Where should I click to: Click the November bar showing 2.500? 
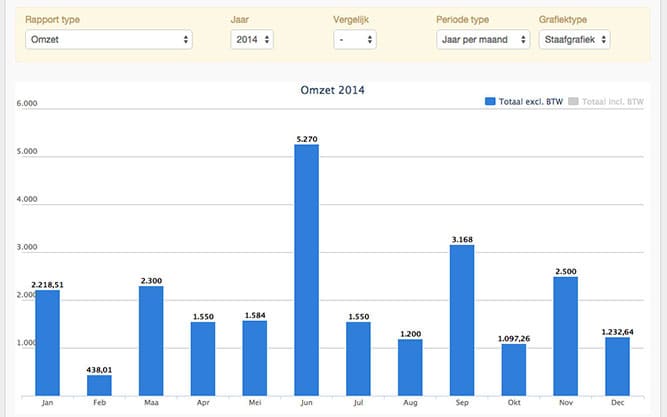pyautogui.click(x=565, y=335)
